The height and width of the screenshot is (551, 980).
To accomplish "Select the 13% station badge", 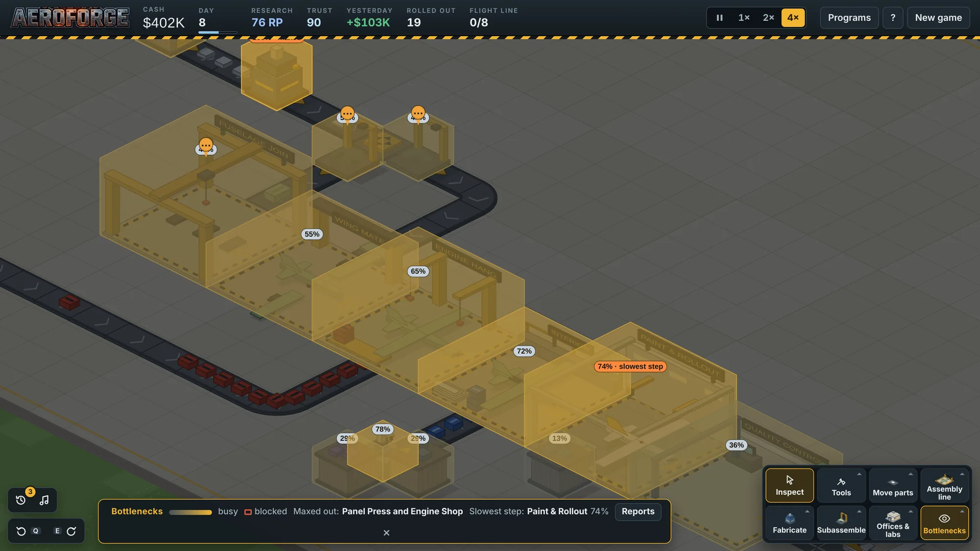I will coord(559,438).
